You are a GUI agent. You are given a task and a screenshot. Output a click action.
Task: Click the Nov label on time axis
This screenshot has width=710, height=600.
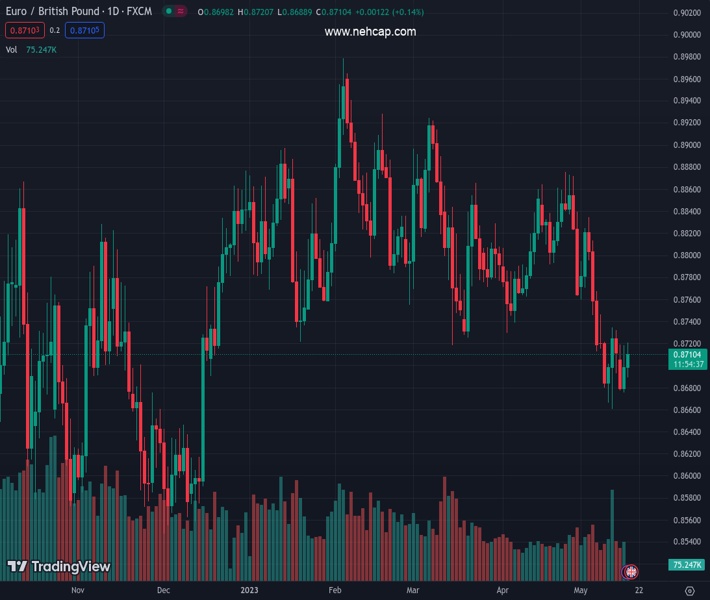pos(78,590)
